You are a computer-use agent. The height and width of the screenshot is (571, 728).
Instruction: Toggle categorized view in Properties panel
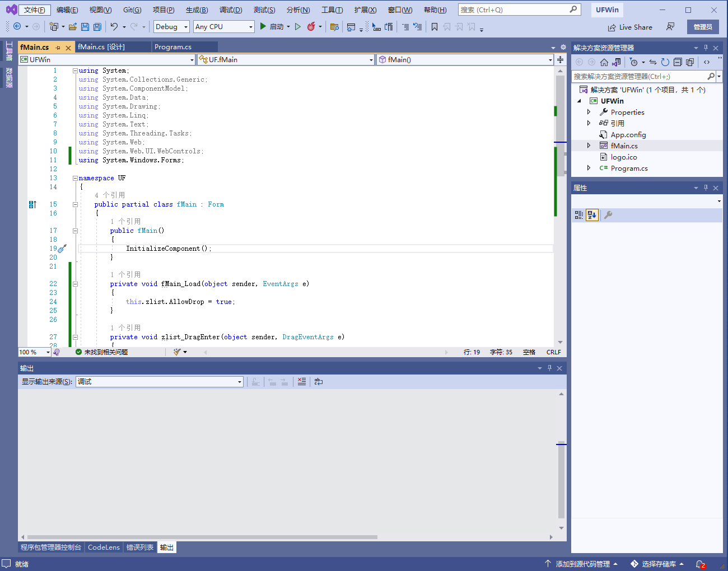tap(579, 215)
